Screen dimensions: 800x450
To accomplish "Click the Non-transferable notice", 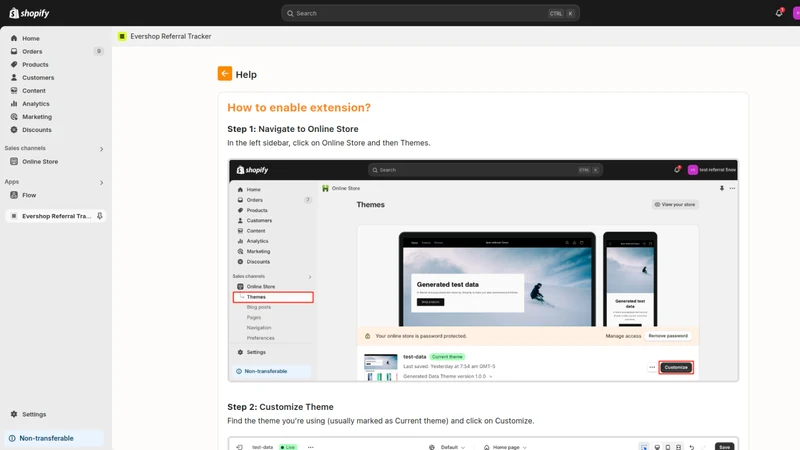I will 54,438.
